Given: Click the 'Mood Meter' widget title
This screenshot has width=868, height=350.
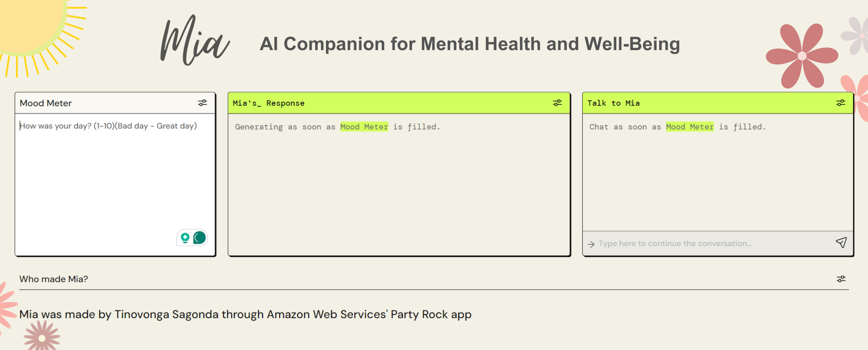Looking at the screenshot, I should (x=46, y=103).
